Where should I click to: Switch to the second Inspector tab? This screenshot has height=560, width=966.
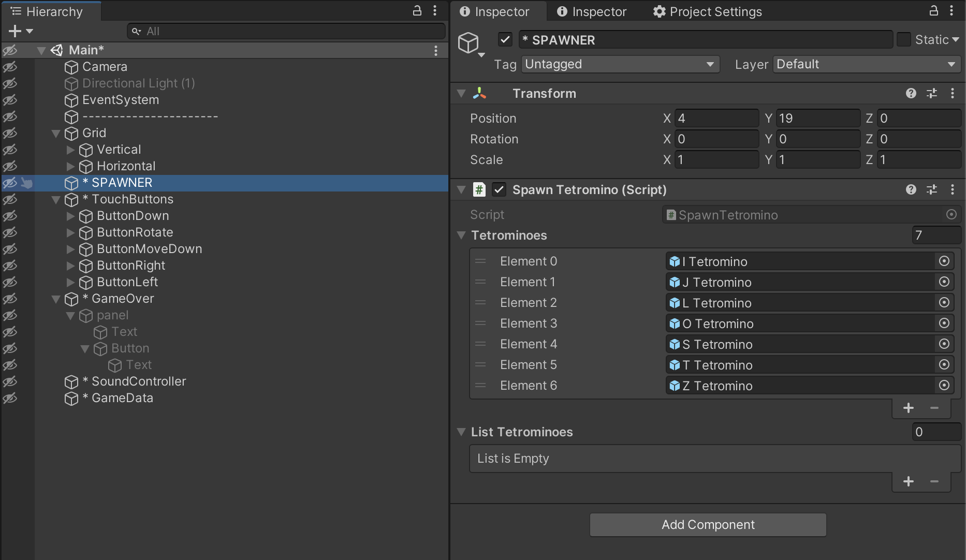592,11
